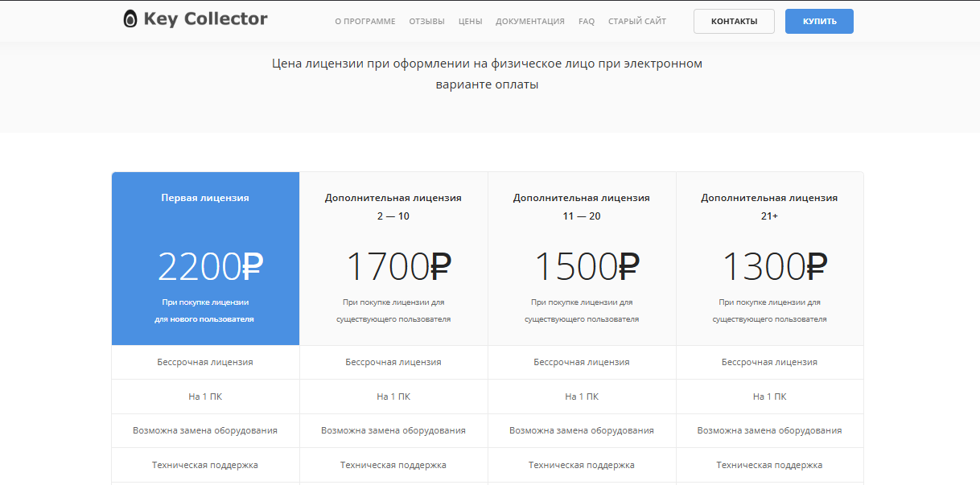Viewport: 980px width, 485px height.
Task: Click the 'Цена лицензии при оформлении' description text
Action: point(487,73)
